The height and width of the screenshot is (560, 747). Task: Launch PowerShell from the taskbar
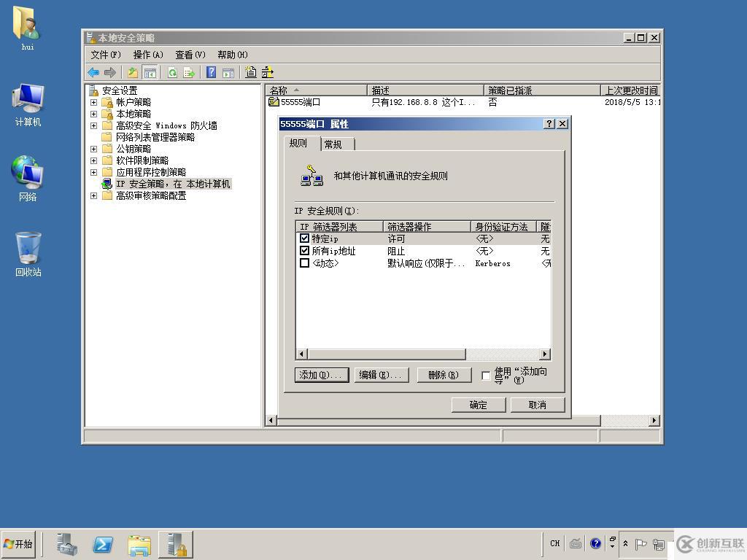pos(103,544)
